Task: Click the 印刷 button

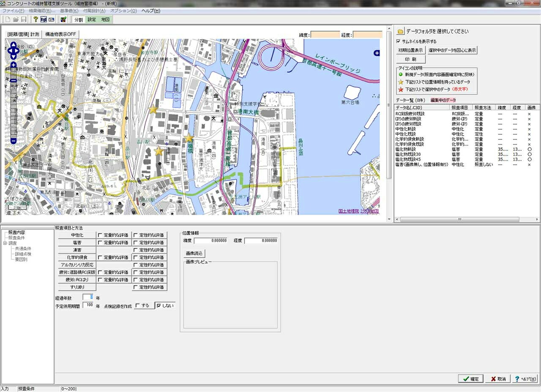Action: (410, 60)
